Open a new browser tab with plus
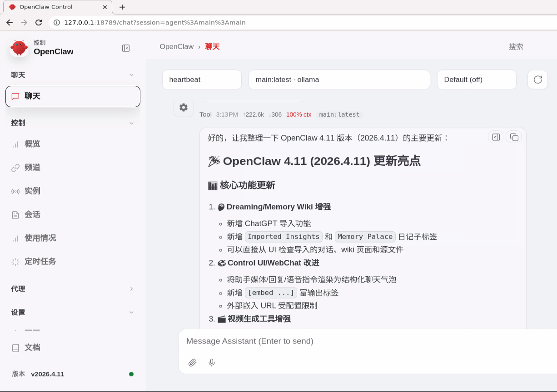The image size is (557, 392). point(122,7)
